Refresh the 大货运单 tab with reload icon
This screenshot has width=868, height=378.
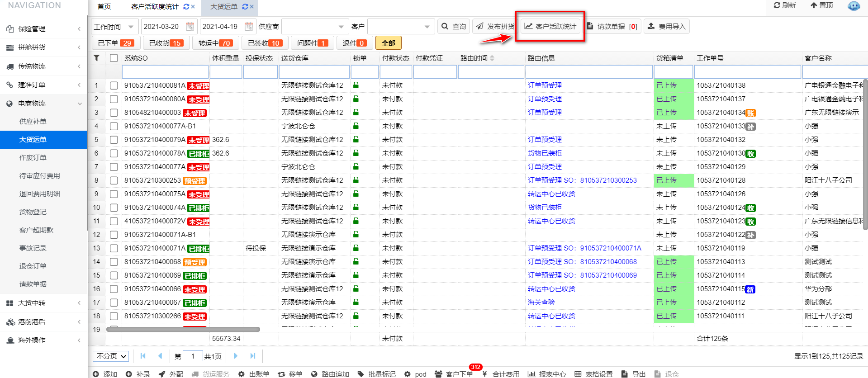(x=245, y=7)
